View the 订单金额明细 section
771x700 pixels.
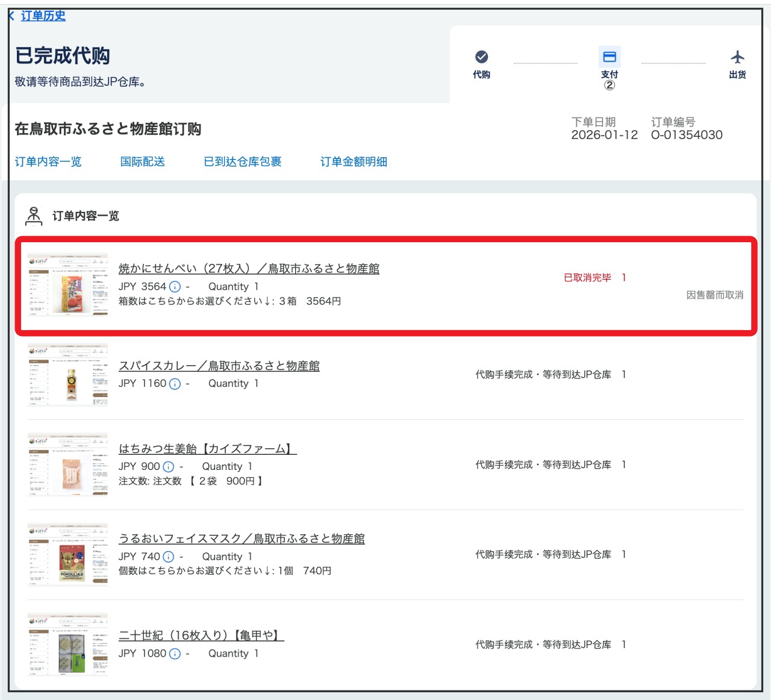(354, 161)
